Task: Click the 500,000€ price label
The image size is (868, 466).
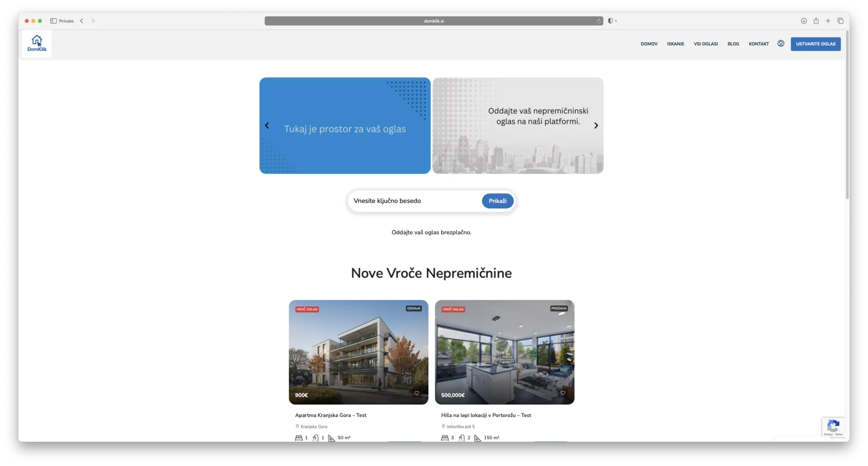Action: (453, 395)
